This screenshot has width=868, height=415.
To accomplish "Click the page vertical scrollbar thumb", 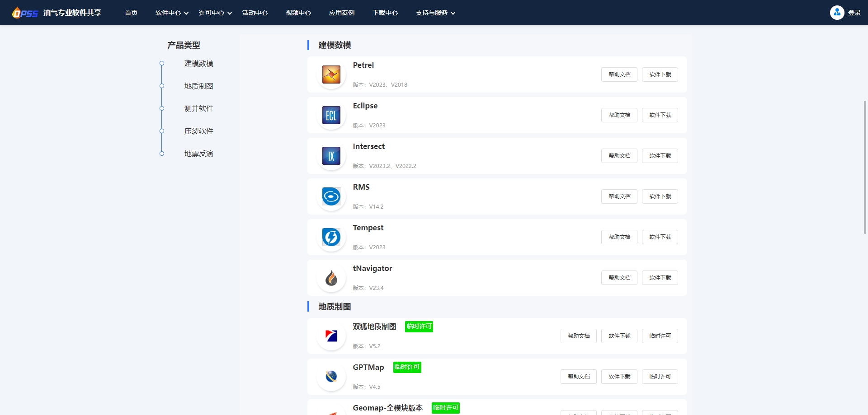I will pyautogui.click(x=865, y=167).
